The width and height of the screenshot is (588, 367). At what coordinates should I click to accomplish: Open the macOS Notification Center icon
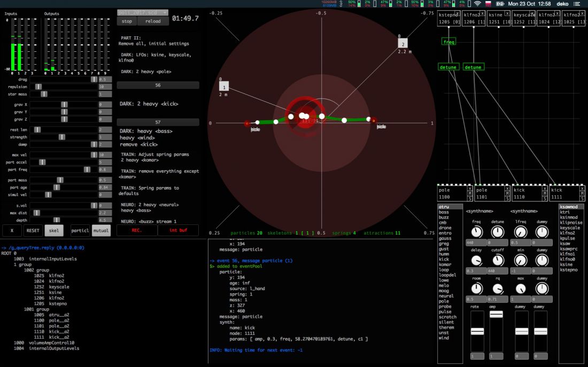pos(577,4)
